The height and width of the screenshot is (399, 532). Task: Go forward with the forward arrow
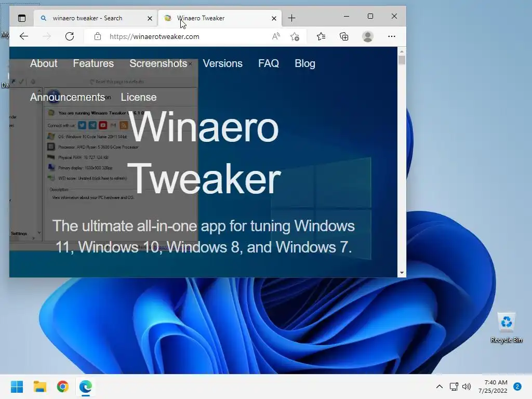coord(47,36)
